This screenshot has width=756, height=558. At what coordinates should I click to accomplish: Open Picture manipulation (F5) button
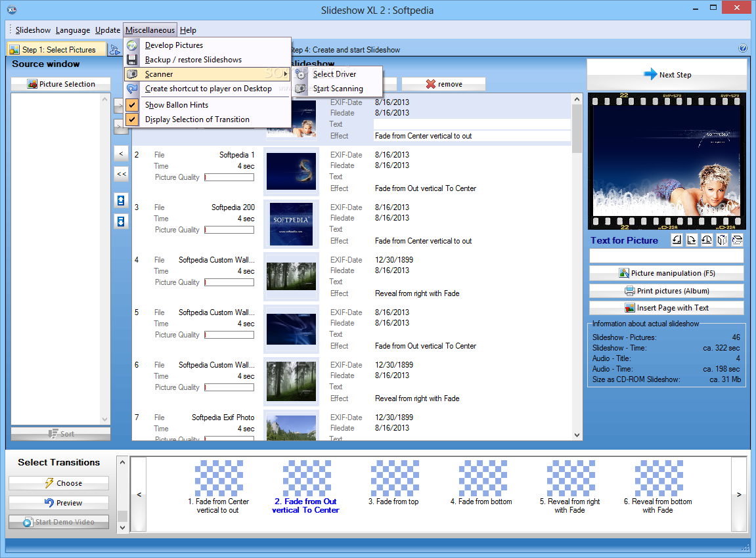pyautogui.click(x=667, y=273)
